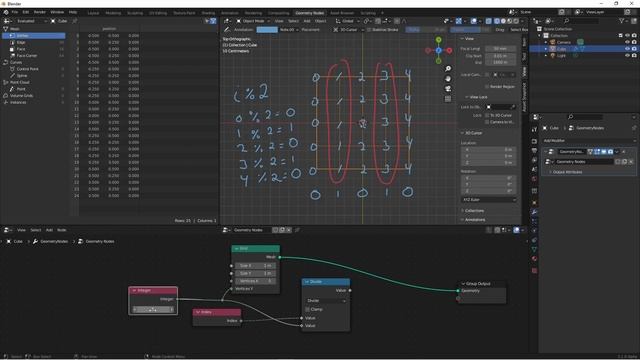Viewport: 640px width, 360px height.
Task: Open the viewport Add menu
Action: click(x=307, y=21)
